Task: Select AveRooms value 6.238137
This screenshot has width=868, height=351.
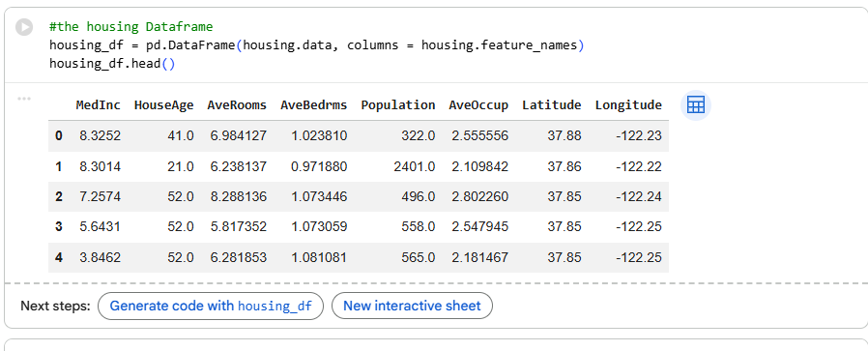Action: click(238, 166)
